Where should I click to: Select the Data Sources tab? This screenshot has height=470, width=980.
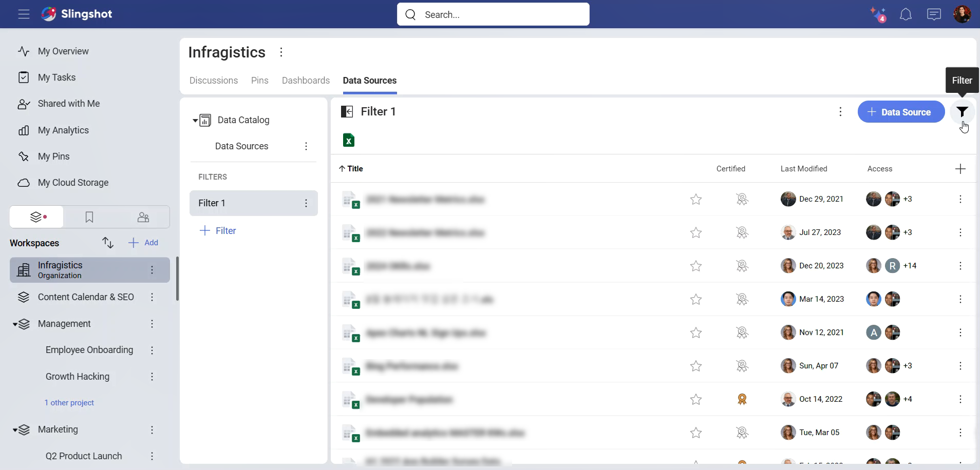click(x=370, y=81)
